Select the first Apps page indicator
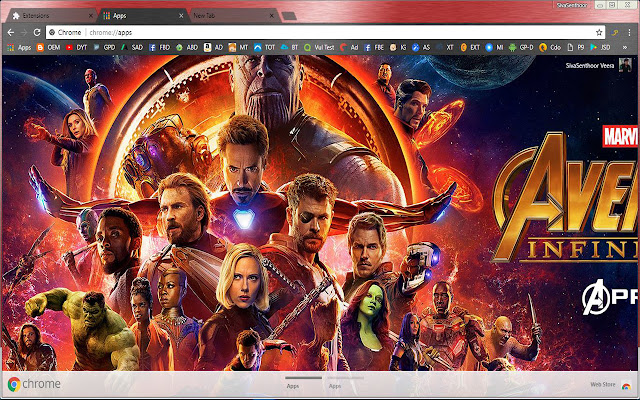Viewport: 640px width, 400px height. click(x=303, y=382)
